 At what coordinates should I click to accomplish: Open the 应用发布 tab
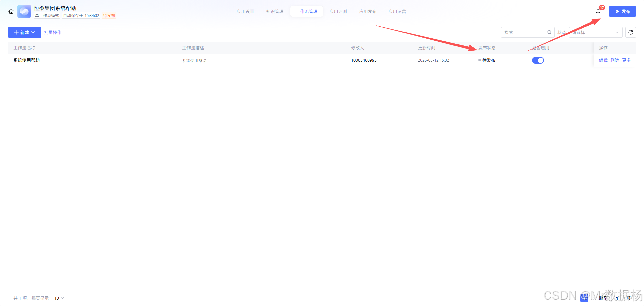tap(368, 11)
